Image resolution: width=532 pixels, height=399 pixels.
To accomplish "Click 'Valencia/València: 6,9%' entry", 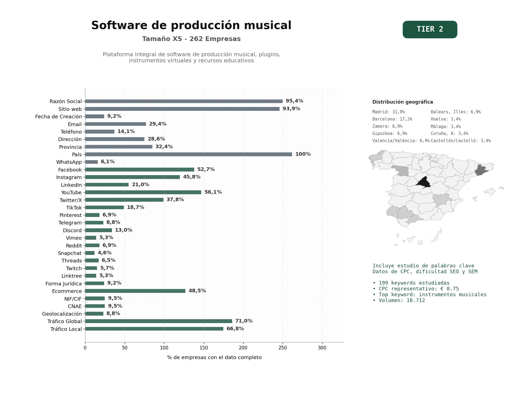I will click(x=401, y=141).
